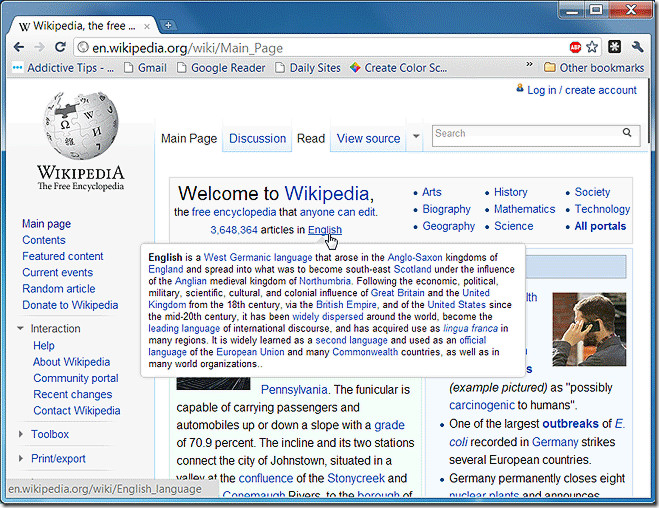Screen dimensions: 659x508
Task: Bookmark this page with the star icon
Action: [x=592, y=47]
